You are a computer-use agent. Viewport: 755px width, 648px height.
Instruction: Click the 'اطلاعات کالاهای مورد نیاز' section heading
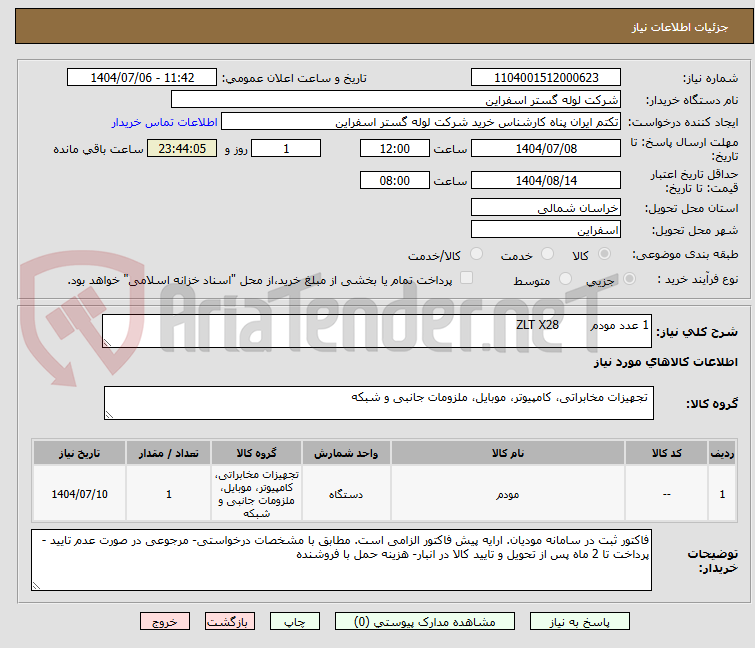pos(665,362)
